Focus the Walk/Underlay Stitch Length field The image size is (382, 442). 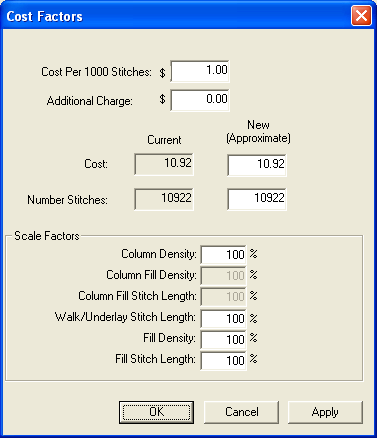point(223,319)
